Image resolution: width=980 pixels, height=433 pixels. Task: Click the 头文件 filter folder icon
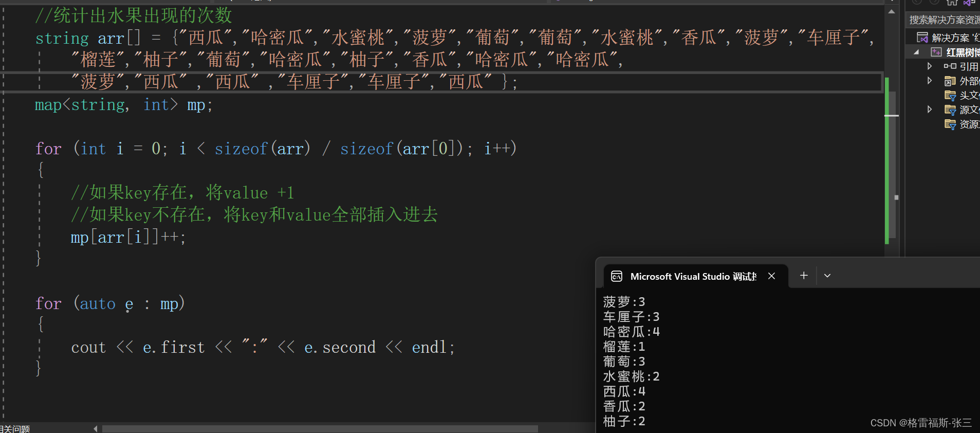pyautogui.click(x=950, y=95)
